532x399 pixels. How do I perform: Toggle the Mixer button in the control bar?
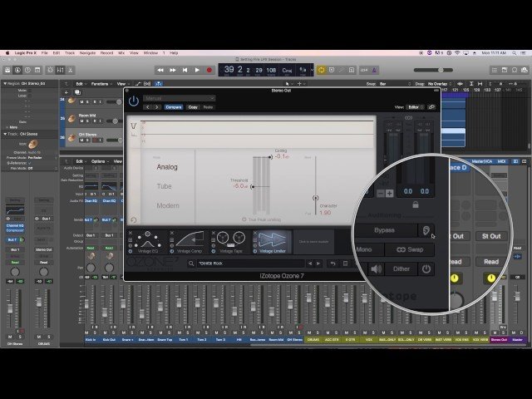[61, 70]
